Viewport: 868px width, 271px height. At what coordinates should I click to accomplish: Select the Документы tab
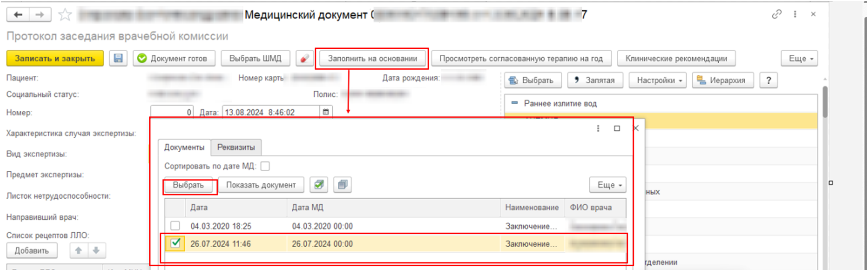coord(184,147)
